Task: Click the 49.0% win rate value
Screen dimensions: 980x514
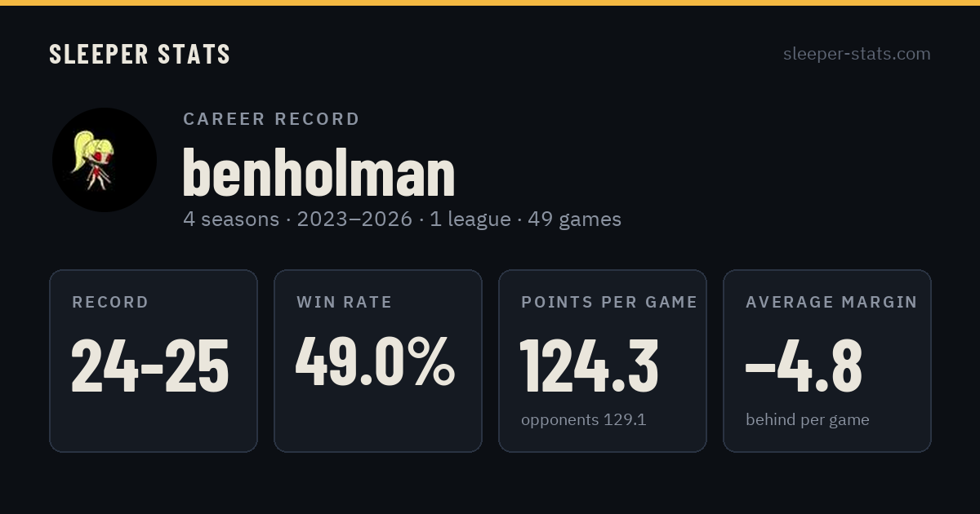Action: [x=375, y=361]
